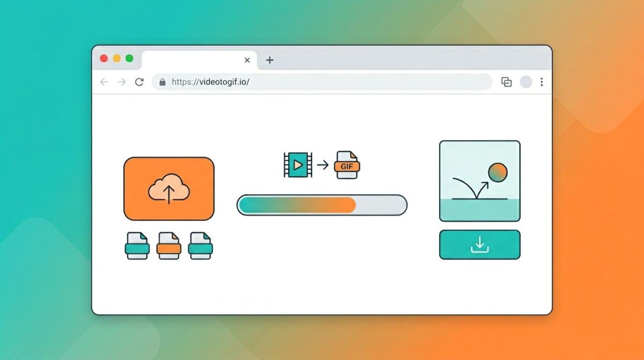Click the browser forward arrow
Image resolution: width=644 pixels, height=360 pixels.
coord(122,82)
